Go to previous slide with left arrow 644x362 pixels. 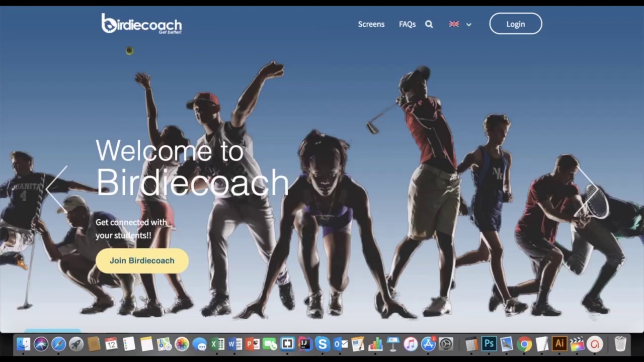pyautogui.click(x=56, y=189)
